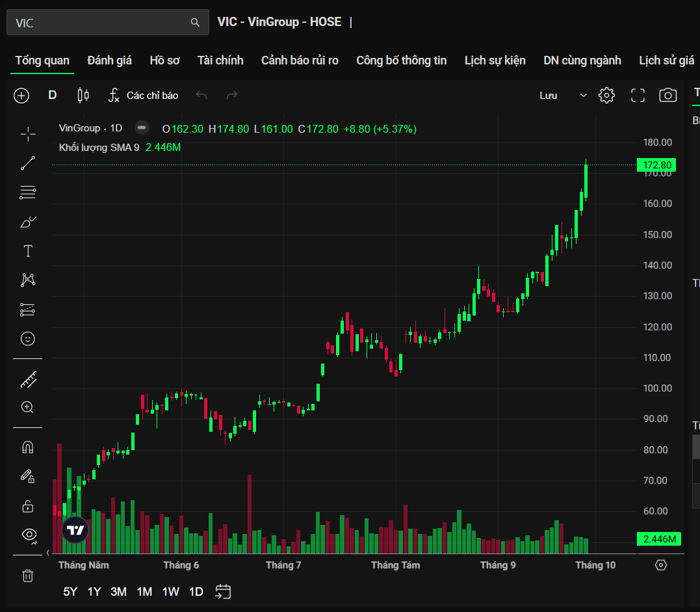This screenshot has height=612, width=700.
Task: Click the undo arrow
Action: 201,95
